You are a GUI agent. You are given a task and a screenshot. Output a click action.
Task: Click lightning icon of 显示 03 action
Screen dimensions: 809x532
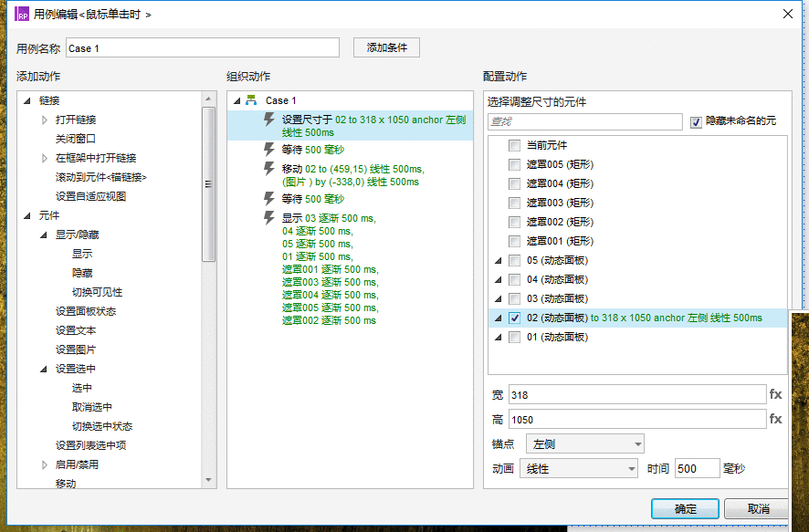point(268,217)
